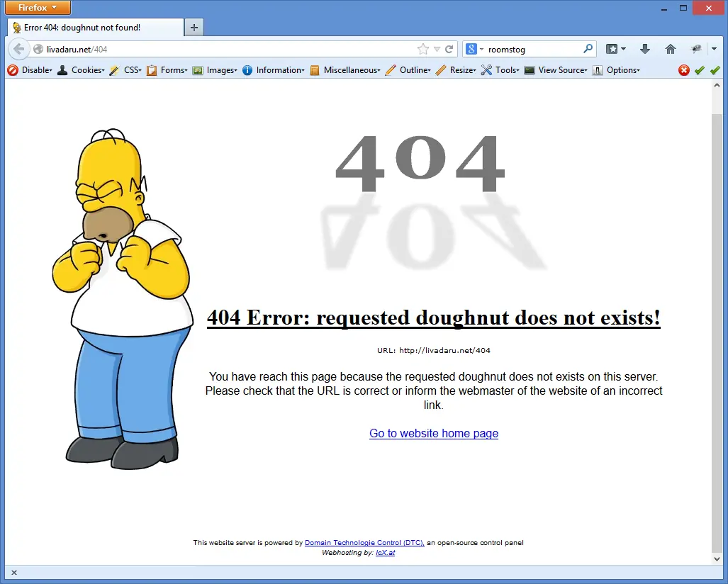This screenshot has width=728, height=584.
Task: Click the vertical scrollbar thumb
Action: (x=717, y=332)
